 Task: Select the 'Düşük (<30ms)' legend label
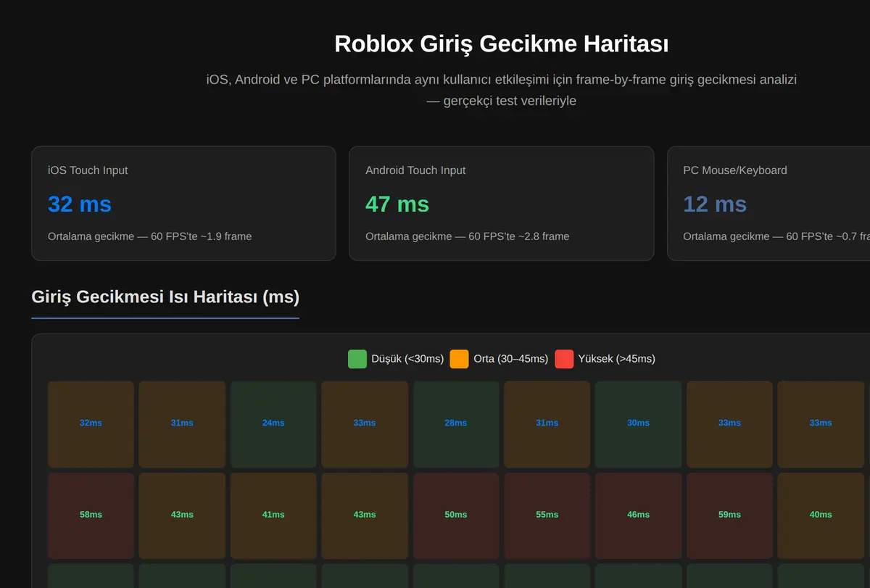click(x=407, y=359)
